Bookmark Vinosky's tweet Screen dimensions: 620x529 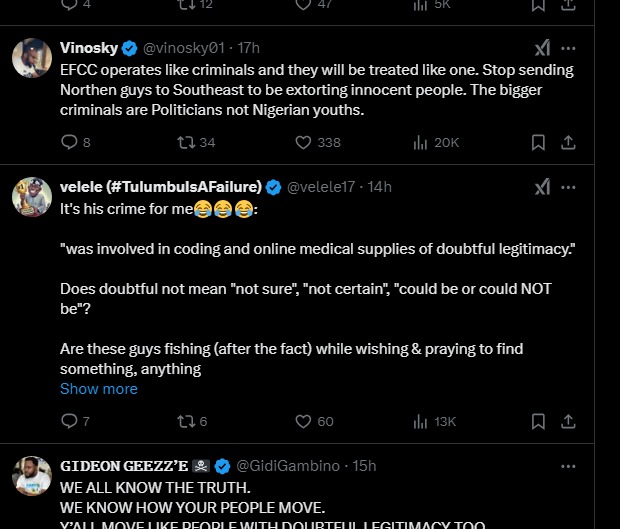pos(538,142)
